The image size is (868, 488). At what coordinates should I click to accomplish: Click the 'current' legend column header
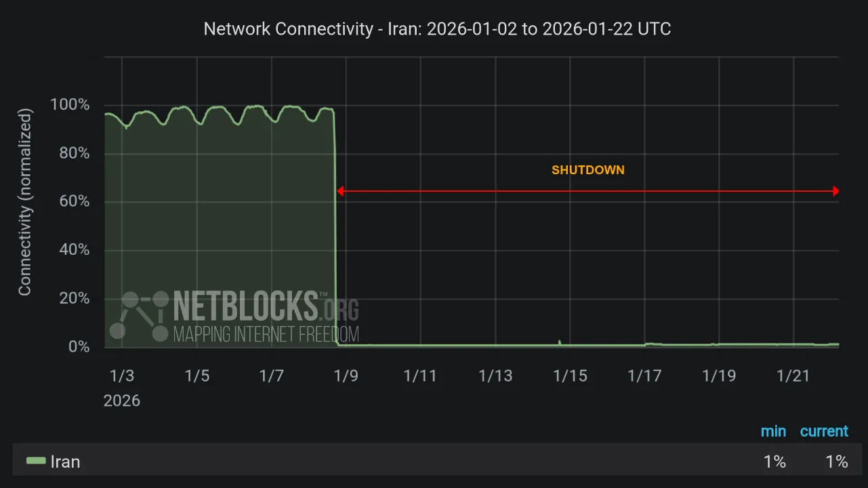[824, 431]
